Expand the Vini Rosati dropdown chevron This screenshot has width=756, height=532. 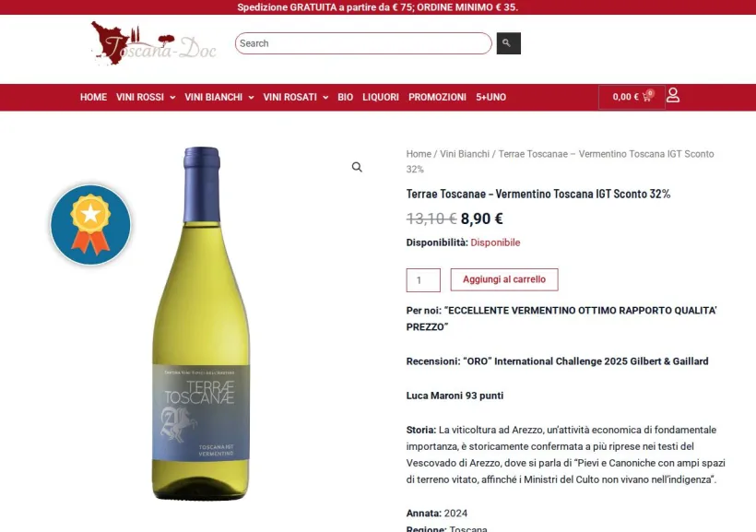pos(325,98)
